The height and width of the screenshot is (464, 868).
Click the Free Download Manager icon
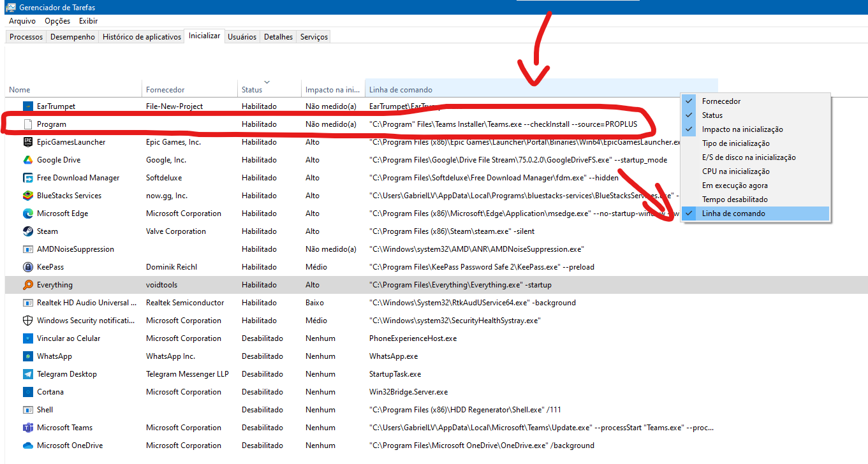pyautogui.click(x=27, y=178)
